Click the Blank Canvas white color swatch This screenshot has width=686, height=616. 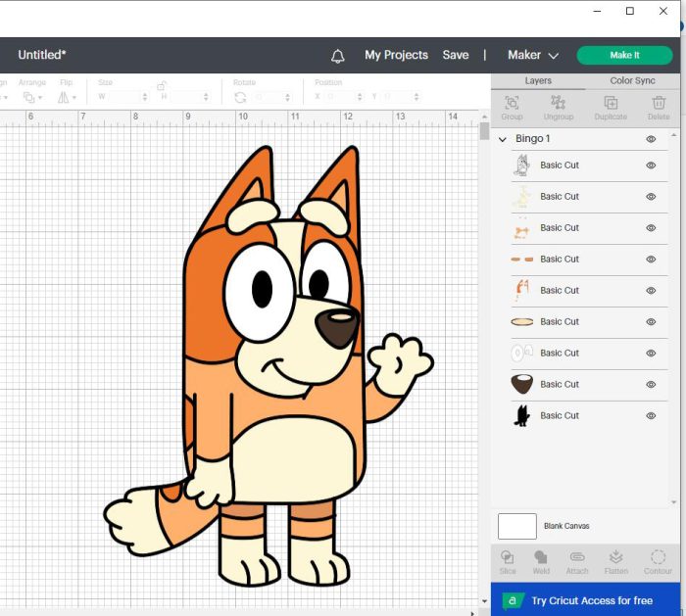(x=517, y=526)
